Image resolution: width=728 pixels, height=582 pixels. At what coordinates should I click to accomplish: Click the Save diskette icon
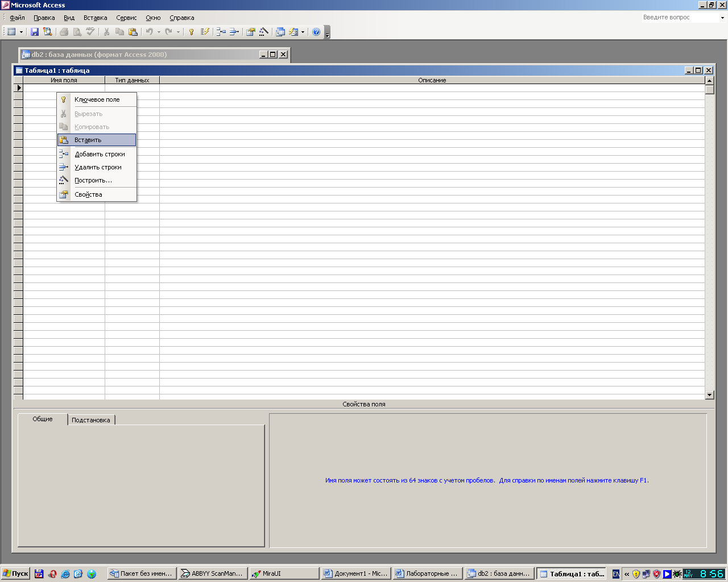point(35,32)
